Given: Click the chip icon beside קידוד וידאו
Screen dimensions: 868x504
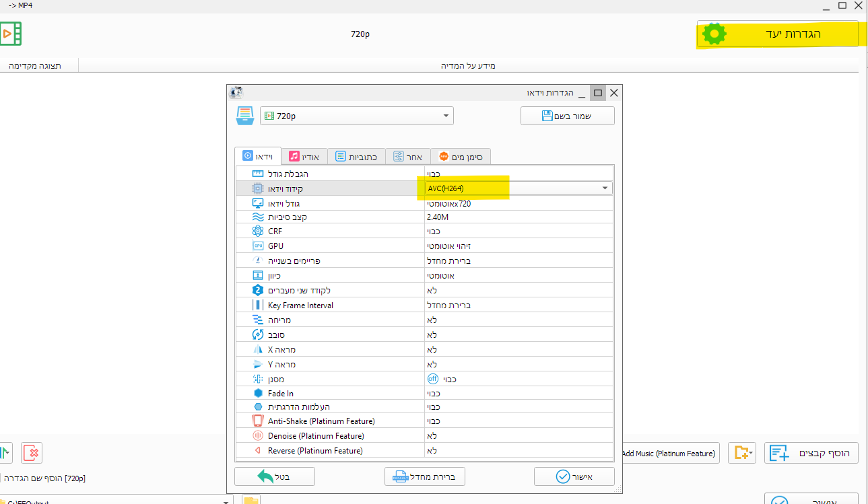Looking at the screenshot, I should (x=259, y=188).
